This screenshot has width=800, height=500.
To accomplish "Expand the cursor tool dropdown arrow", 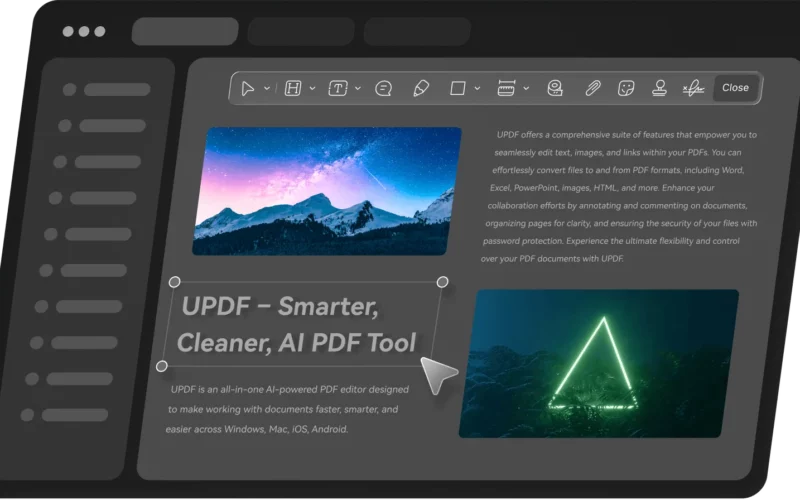I will coord(267,88).
